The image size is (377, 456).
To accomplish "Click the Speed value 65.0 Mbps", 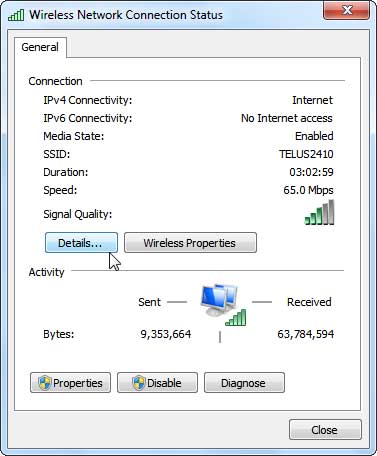I will [x=308, y=190].
